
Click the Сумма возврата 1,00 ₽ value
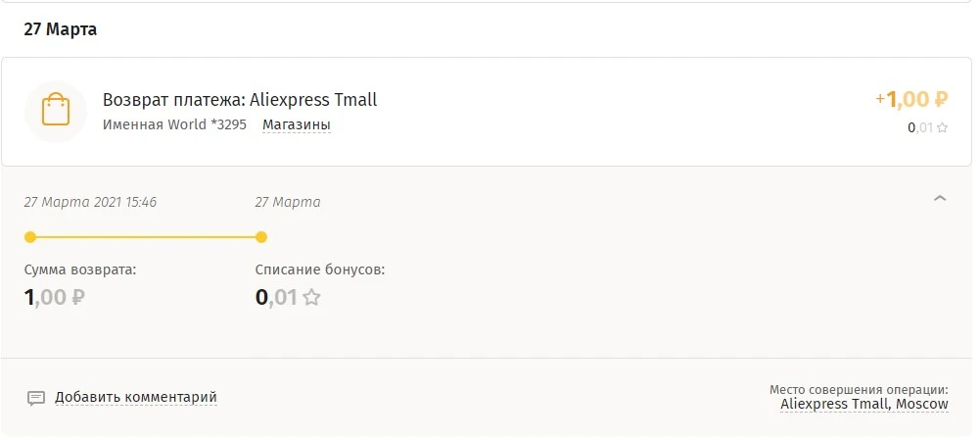55,297
